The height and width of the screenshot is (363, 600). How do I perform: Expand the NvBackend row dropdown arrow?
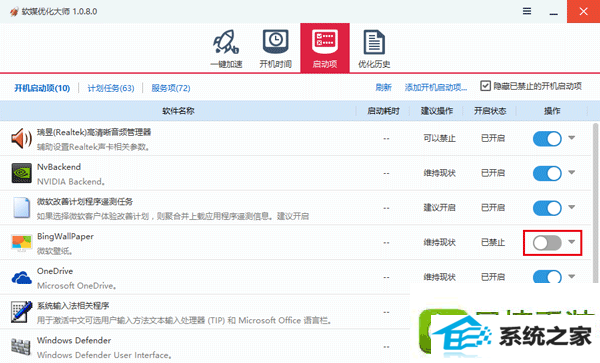tap(572, 173)
